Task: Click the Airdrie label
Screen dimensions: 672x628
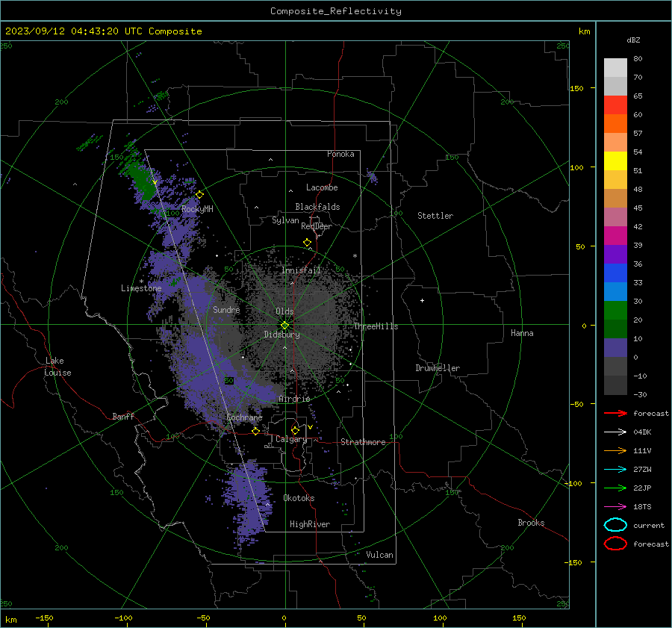Action: pyautogui.click(x=294, y=399)
